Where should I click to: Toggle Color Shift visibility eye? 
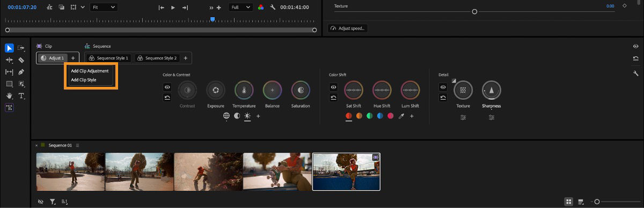click(333, 87)
